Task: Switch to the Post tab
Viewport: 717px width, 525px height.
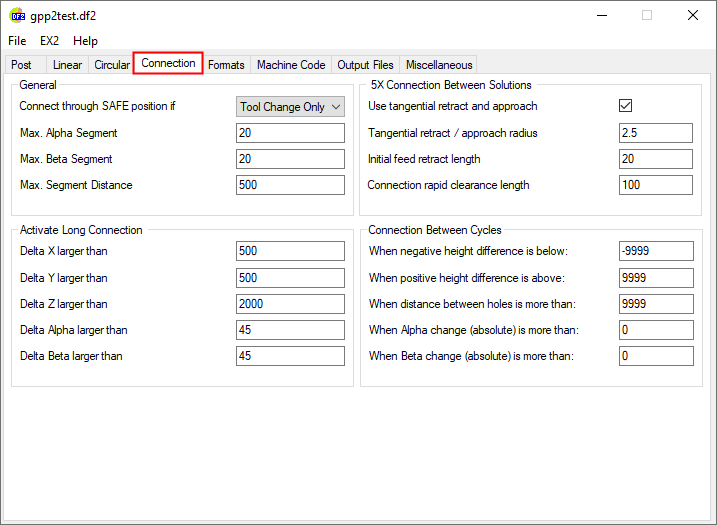Action: (x=22, y=65)
